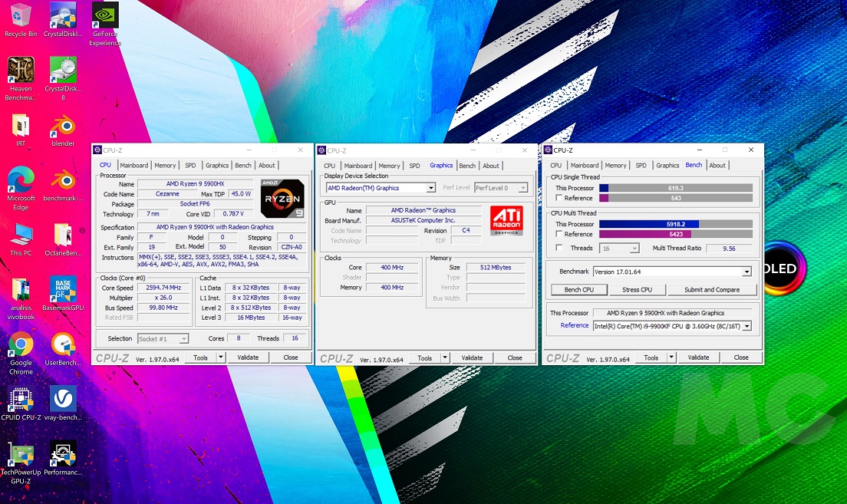Viewport: 847px width, 504px height.
Task: Open the GeForce Experience desktop icon
Action: tap(104, 17)
